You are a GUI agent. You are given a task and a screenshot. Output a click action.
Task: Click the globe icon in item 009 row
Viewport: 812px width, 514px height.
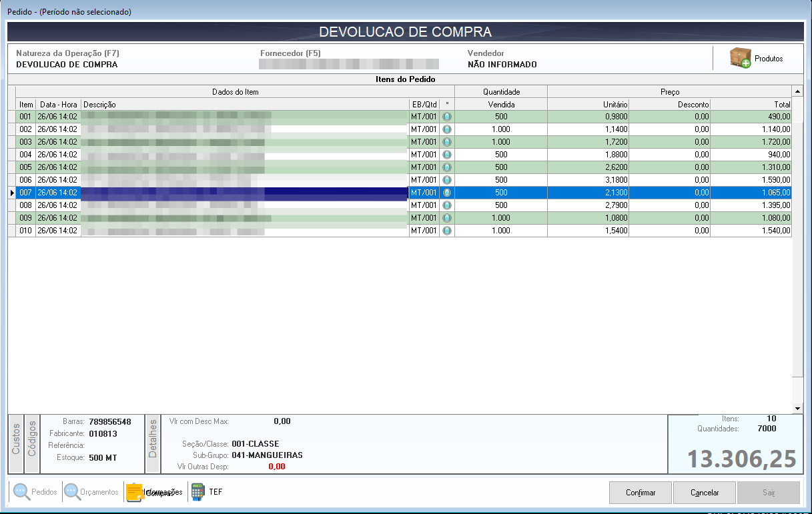(x=447, y=217)
